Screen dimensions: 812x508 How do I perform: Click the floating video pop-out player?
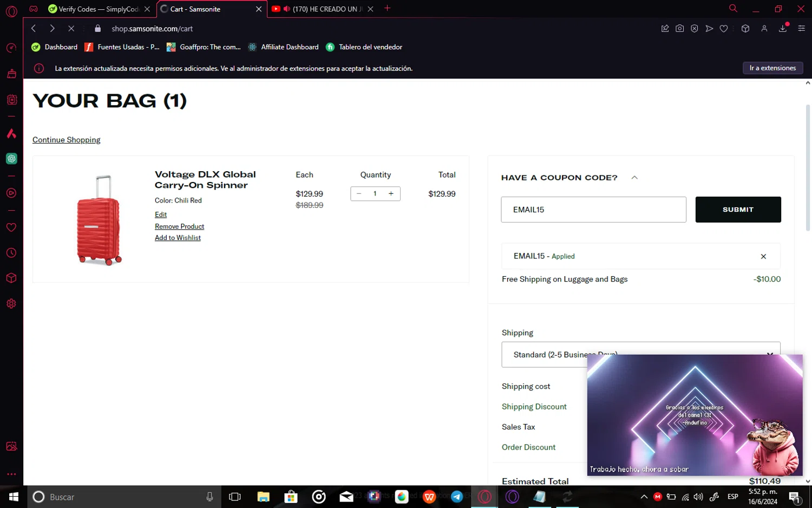point(695,415)
